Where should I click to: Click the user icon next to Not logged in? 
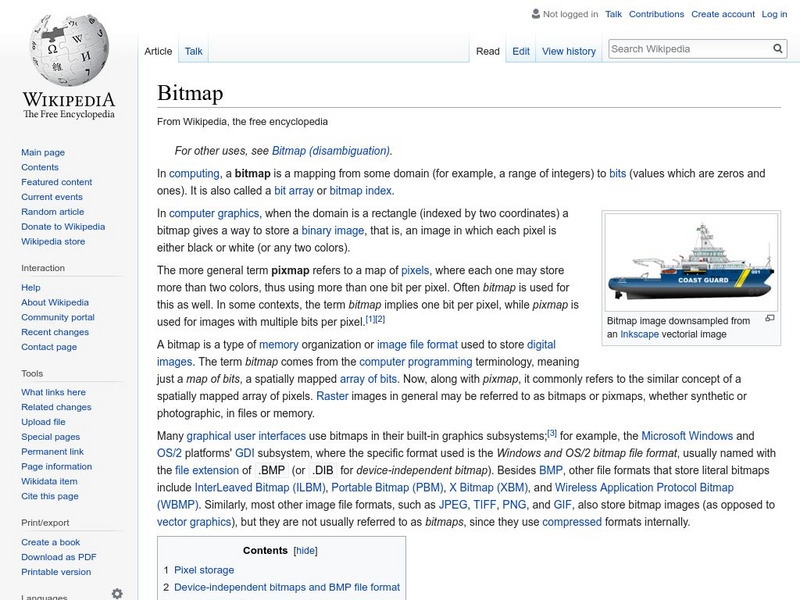pyautogui.click(x=535, y=15)
